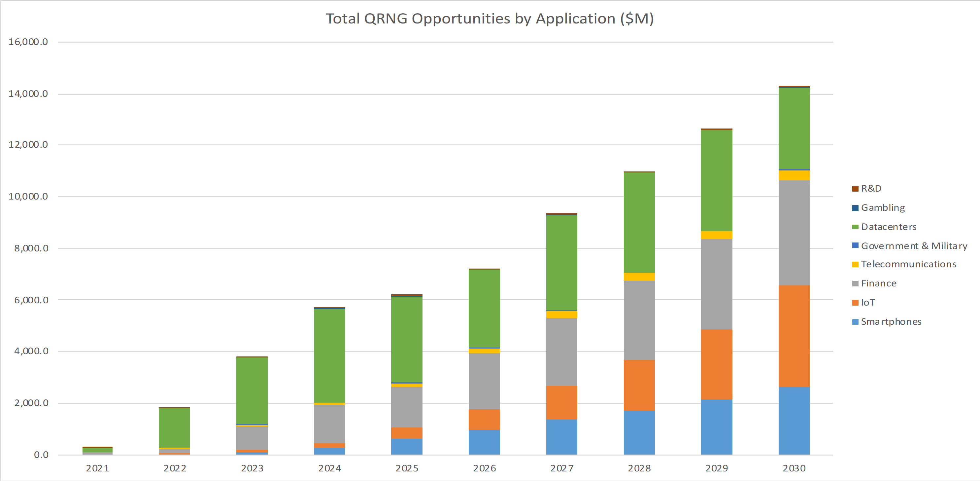Select the 2029 Smartphones blue bar segment

(717, 427)
